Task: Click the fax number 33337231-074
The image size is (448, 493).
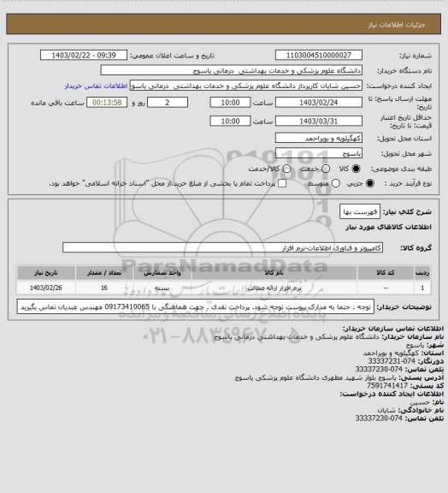Action: pyautogui.click(x=392, y=361)
